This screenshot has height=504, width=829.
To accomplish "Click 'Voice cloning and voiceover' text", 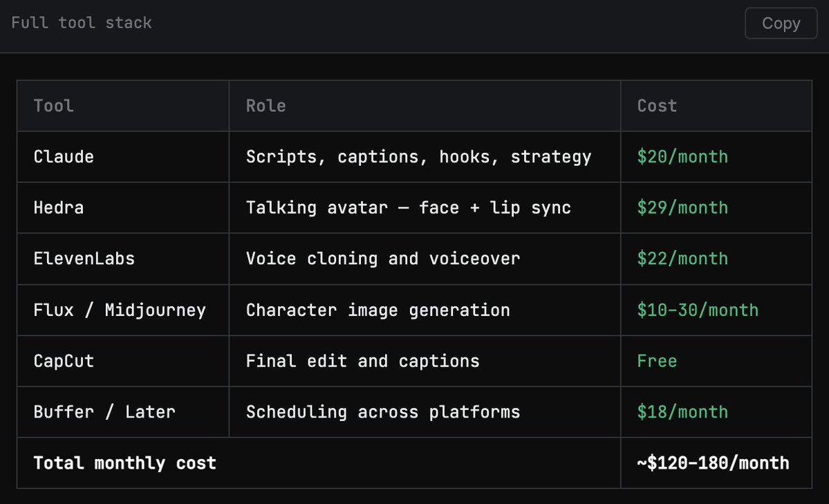I will pyautogui.click(x=383, y=259).
